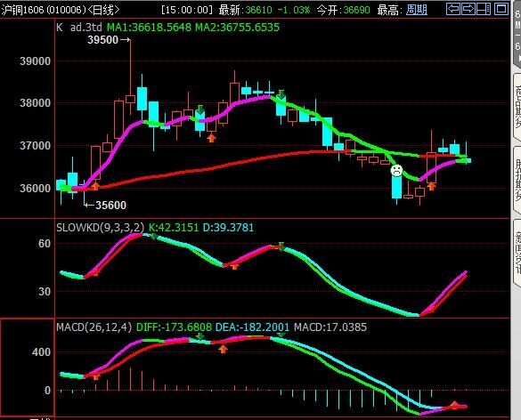Click the 39500 high price label
This screenshot has height=420, width=521.
(x=103, y=40)
